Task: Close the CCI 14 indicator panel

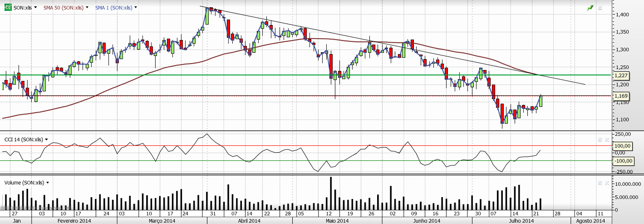Action: coord(607,139)
